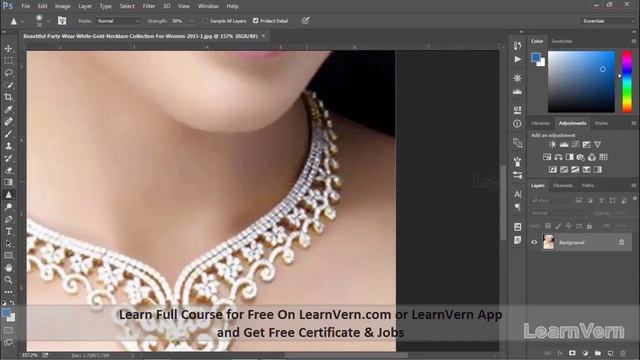Image resolution: width=640 pixels, height=360 pixels.
Task: Add a Photo Filter adjustment
Action: pos(580,157)
